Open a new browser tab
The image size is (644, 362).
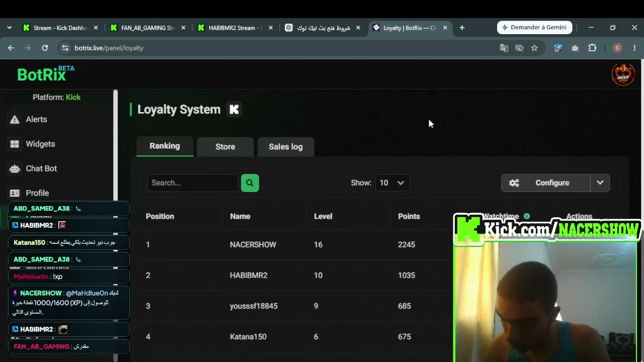click(462, 28)
